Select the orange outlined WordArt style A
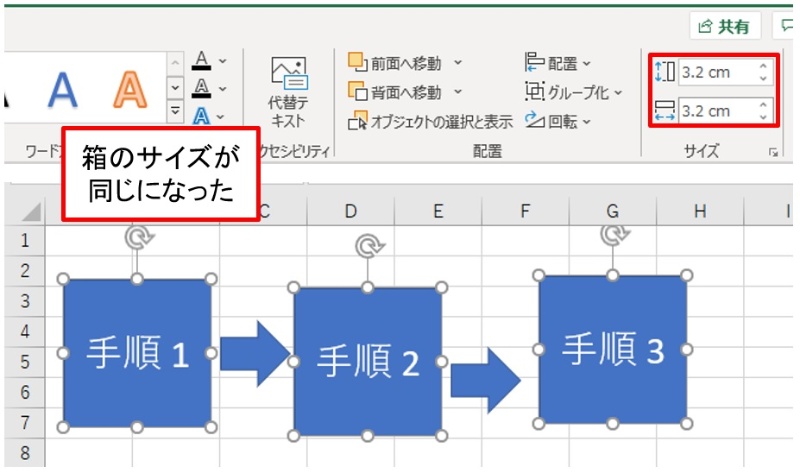The height and width of the screenshot is (473, 800). [128, 91]
